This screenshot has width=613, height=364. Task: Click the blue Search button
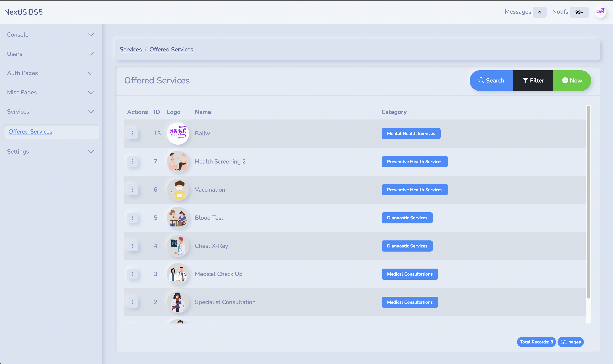pyautogui.click(x=491, y=80)
